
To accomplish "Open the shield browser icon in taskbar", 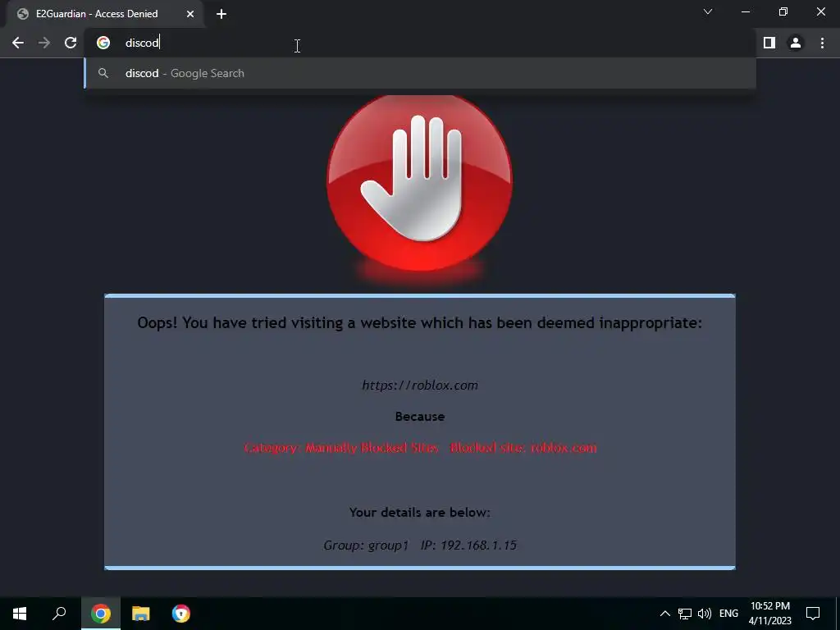I will click(x=181, y=614).
